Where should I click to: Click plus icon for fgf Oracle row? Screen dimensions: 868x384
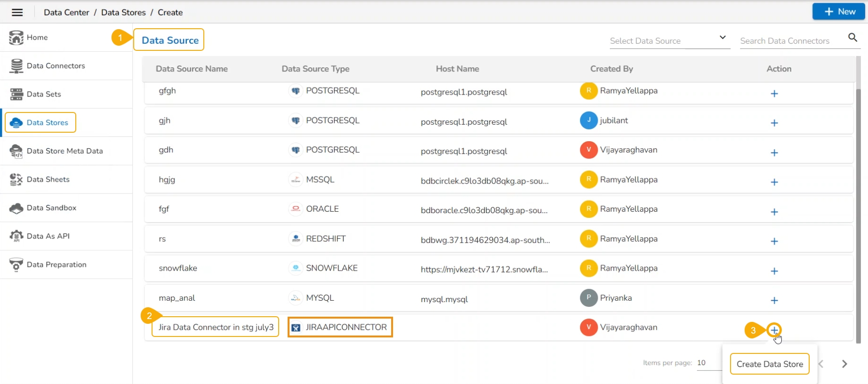[x=774, y=212]
